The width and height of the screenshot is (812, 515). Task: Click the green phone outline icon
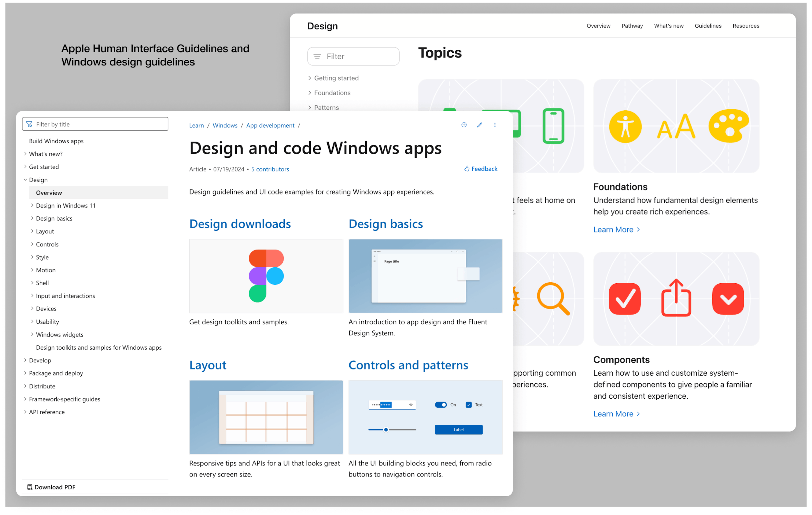tap(553, 126)
